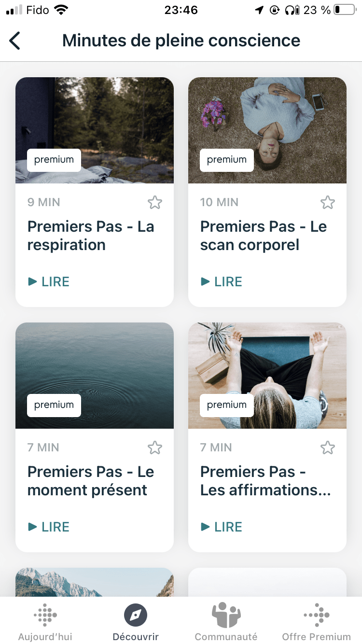Play La respiration with LIRE
This screenshot has width=362, height=644.
coord(49,281)
